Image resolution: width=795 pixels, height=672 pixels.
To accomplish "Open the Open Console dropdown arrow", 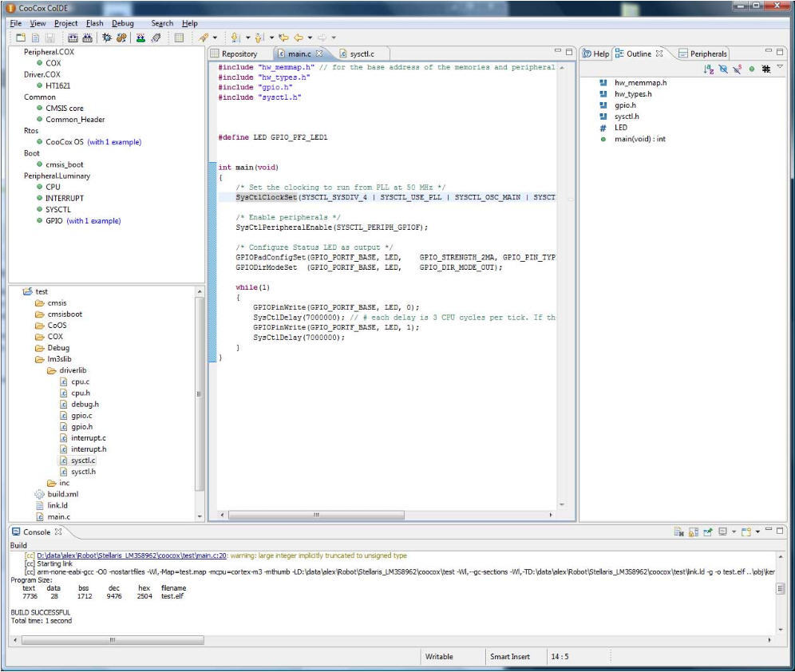I will pos(757,532).
